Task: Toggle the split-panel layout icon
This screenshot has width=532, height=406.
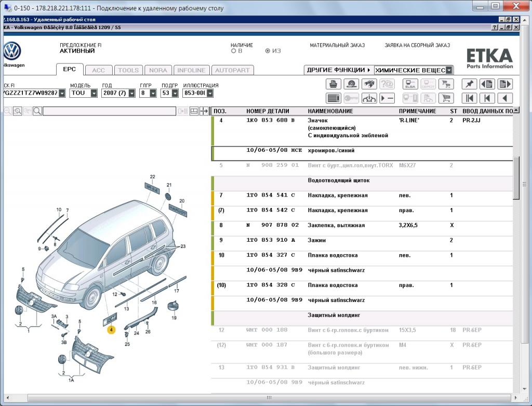Action: tap(194, 111)
